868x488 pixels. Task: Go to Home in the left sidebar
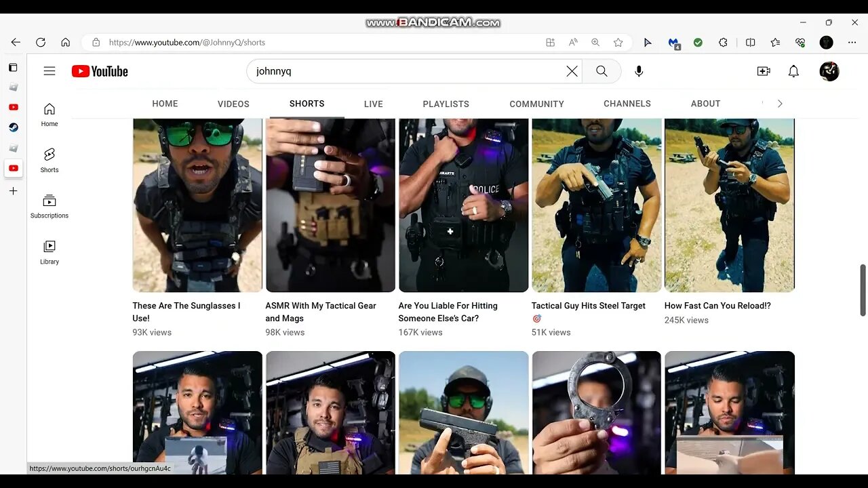[x=50, y=115]
